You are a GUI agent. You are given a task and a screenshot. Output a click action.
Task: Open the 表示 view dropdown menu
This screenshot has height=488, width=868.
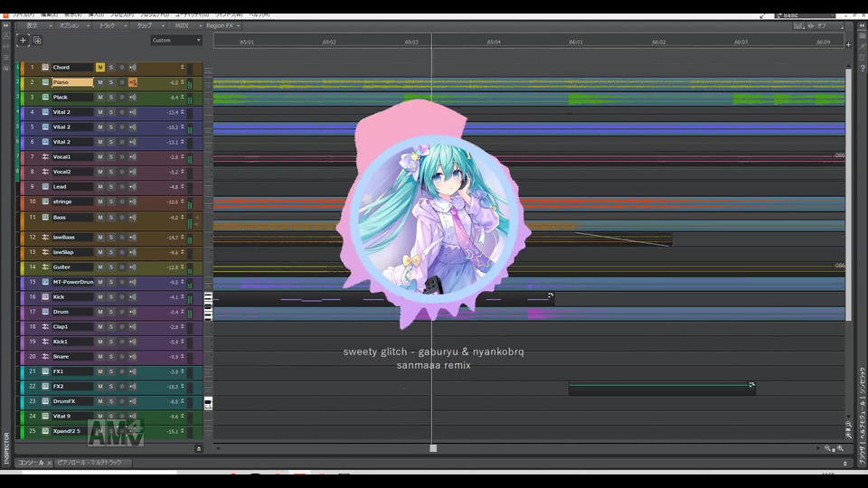(x=35, y=25)
